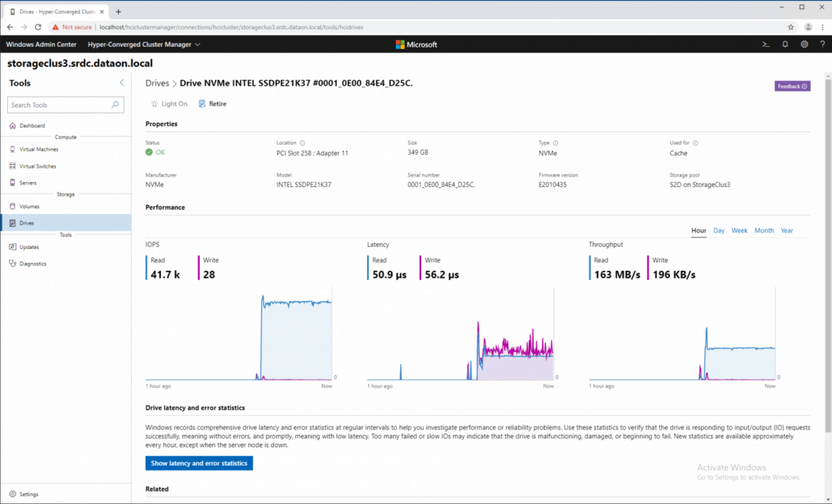Select the Month time range tab

(x=764, y=231)
